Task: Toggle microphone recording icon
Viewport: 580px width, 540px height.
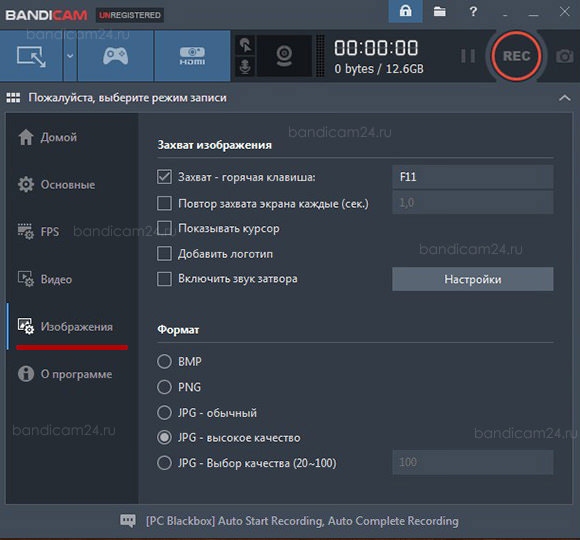Action: [245, 67]
